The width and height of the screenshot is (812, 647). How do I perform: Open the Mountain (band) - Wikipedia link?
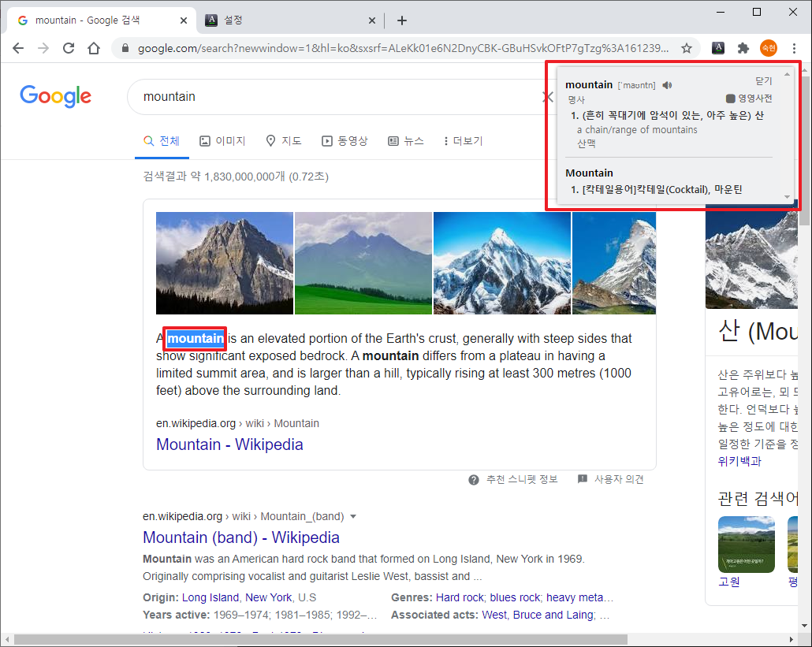(x=240, y=537)
